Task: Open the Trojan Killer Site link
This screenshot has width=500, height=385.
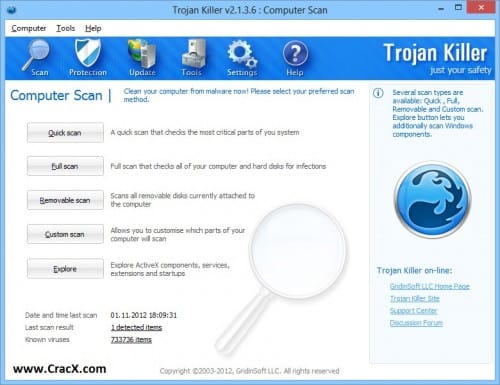Action: click(415, 299)
